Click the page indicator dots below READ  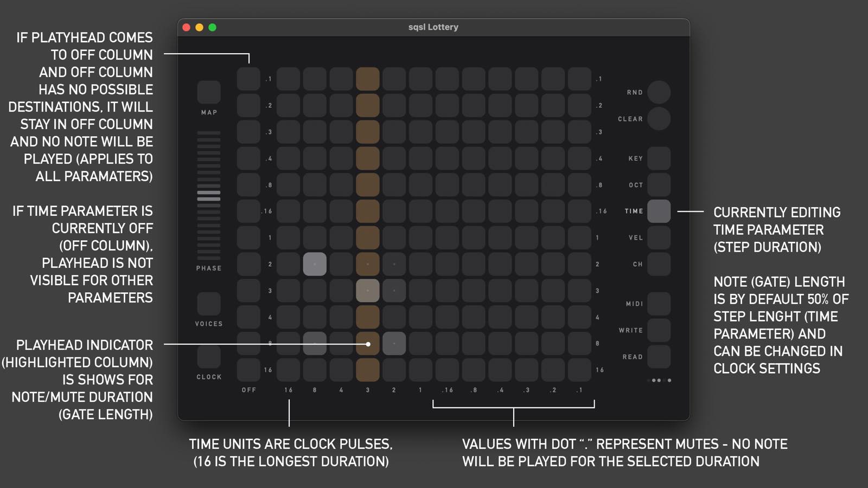[x=659, y=380]
